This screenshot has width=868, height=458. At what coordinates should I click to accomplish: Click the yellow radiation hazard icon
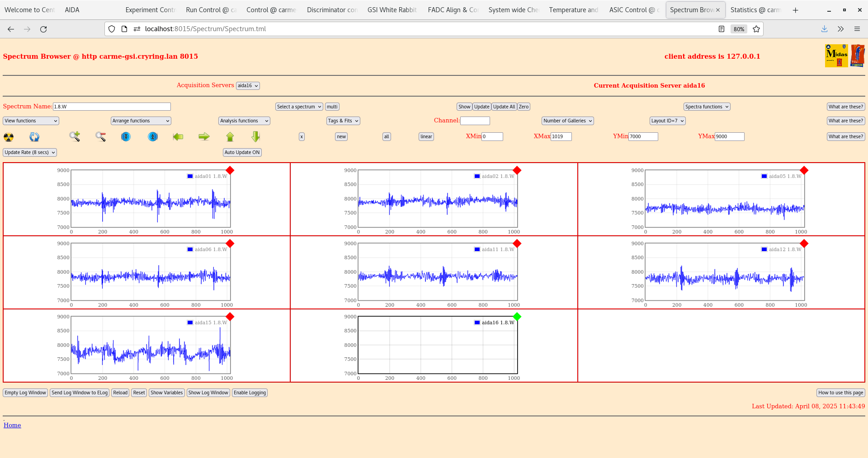tap(9, 137)
